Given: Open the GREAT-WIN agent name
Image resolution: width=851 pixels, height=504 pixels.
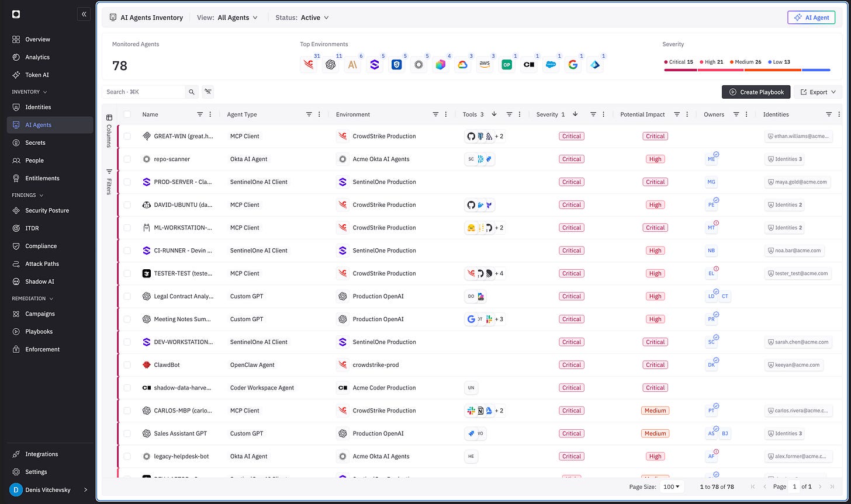Looking at the screenshot, I should 184,136.
